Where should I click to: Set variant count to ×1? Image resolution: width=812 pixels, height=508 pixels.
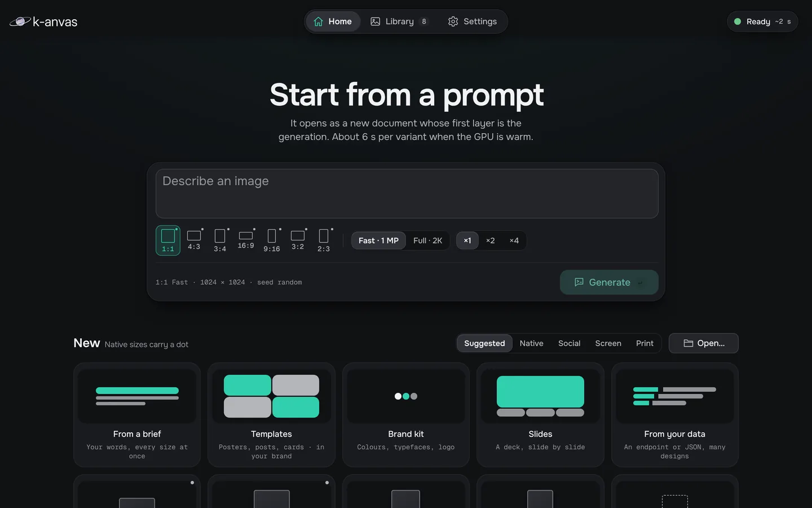tap(467, 240)
